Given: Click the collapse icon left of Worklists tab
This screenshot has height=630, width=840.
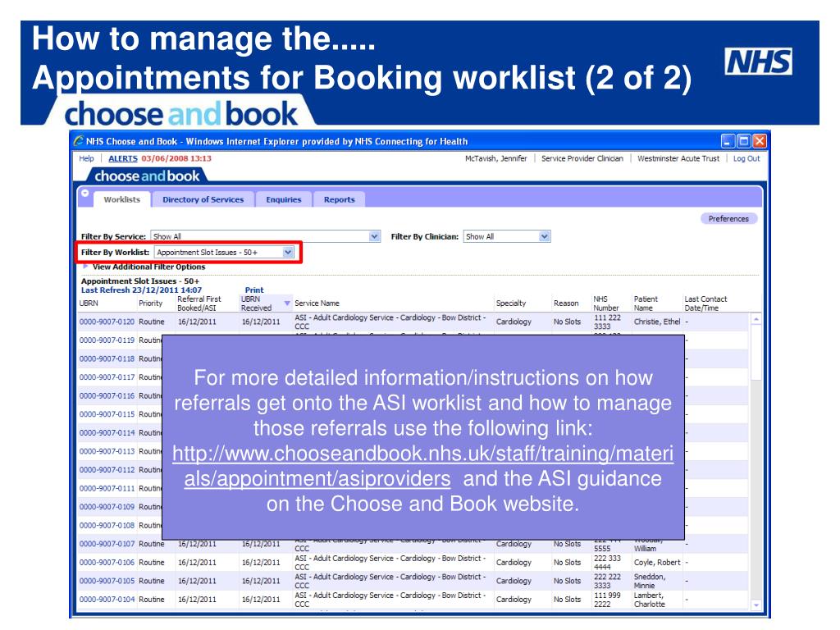Looking at the screenshot, I should pyautogui.click(x=85, y=194).
